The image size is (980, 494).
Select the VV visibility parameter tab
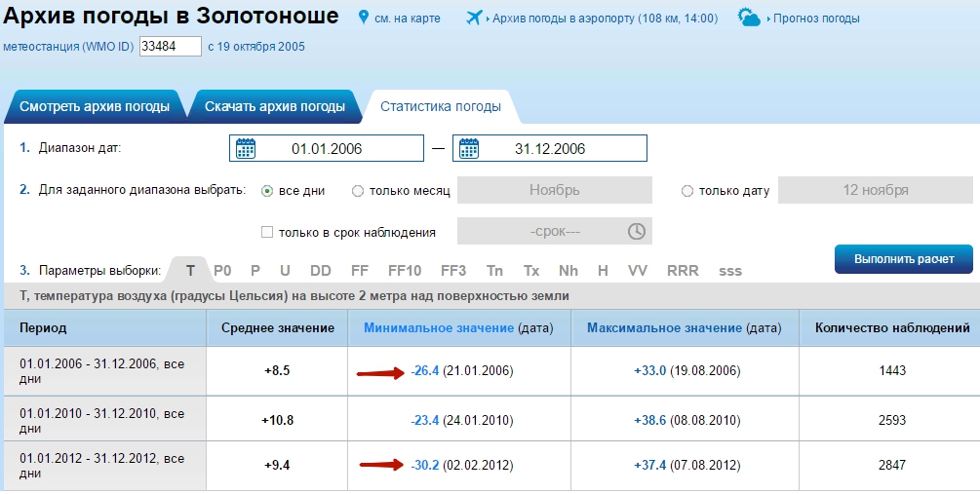(638, 271)
